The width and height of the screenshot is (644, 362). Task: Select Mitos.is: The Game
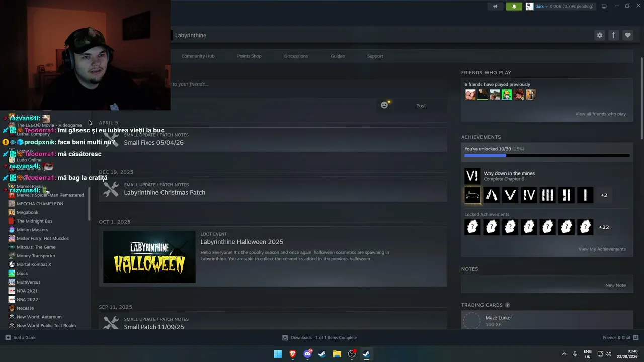pos(36,247)
